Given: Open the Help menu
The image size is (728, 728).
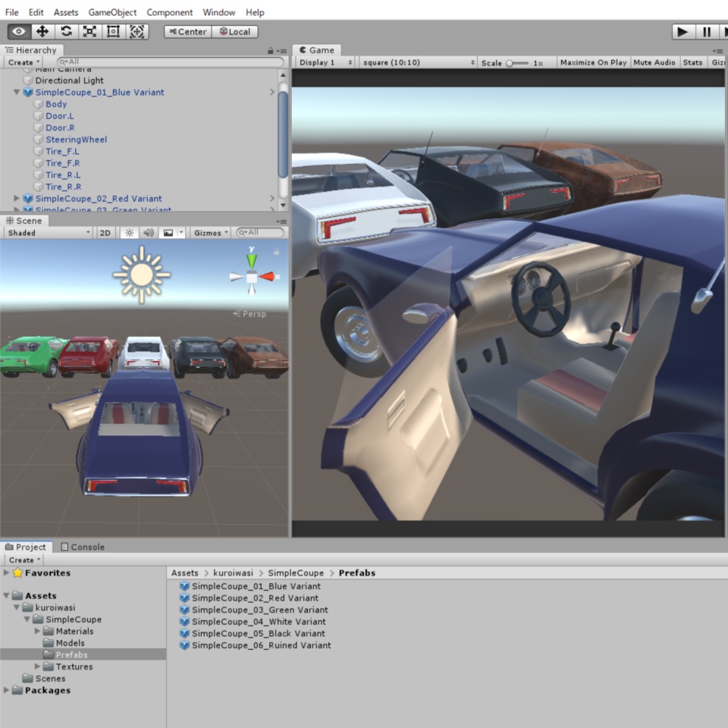Looking at the screenshot, I should 255,12.
